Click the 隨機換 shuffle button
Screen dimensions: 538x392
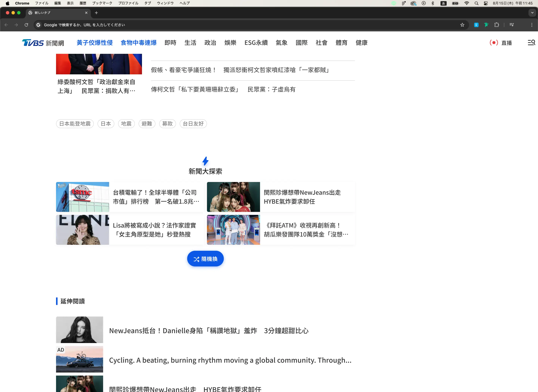coord(205,259)
